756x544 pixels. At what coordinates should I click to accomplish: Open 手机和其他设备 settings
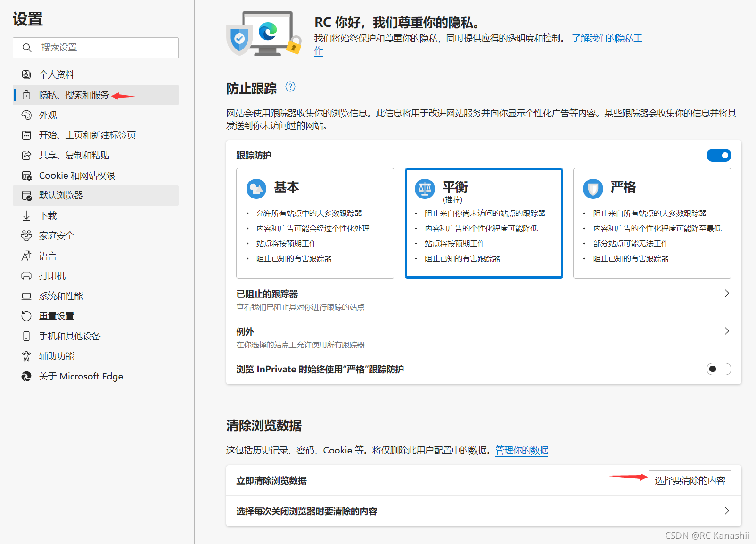tap(96, 336)
